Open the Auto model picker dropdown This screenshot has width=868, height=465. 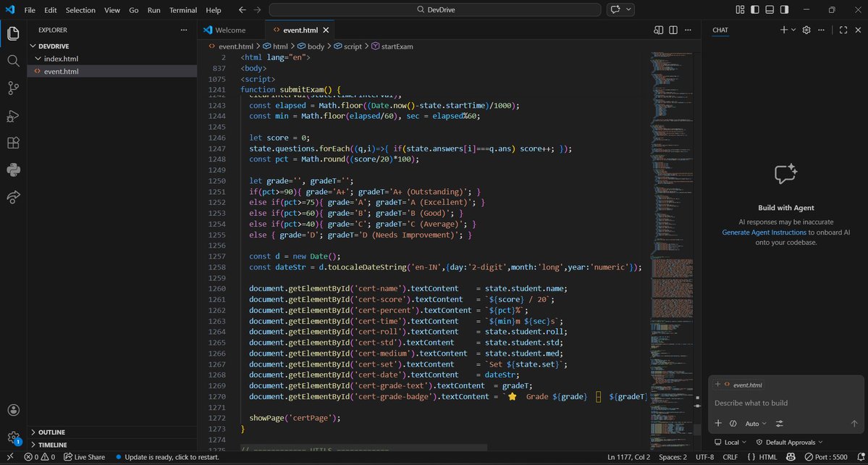[757, 424]
